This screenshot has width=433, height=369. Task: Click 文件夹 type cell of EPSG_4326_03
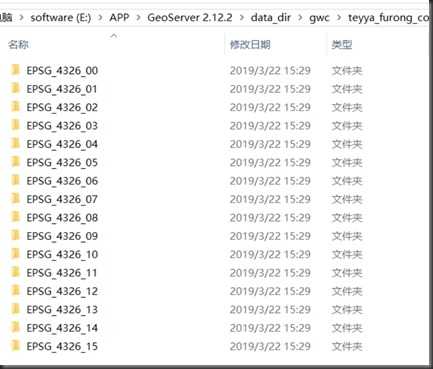point(347,126)
